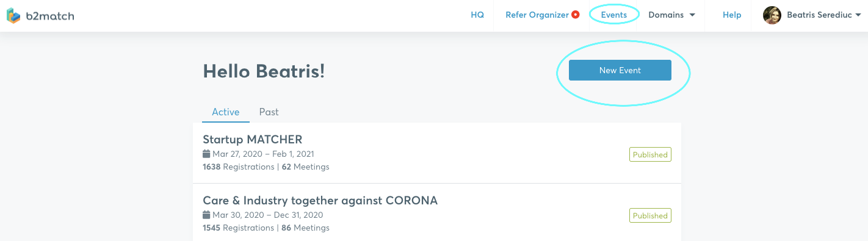Screen dimensions: 868x241
Task: Go to the HQ link
Action: 477,15
